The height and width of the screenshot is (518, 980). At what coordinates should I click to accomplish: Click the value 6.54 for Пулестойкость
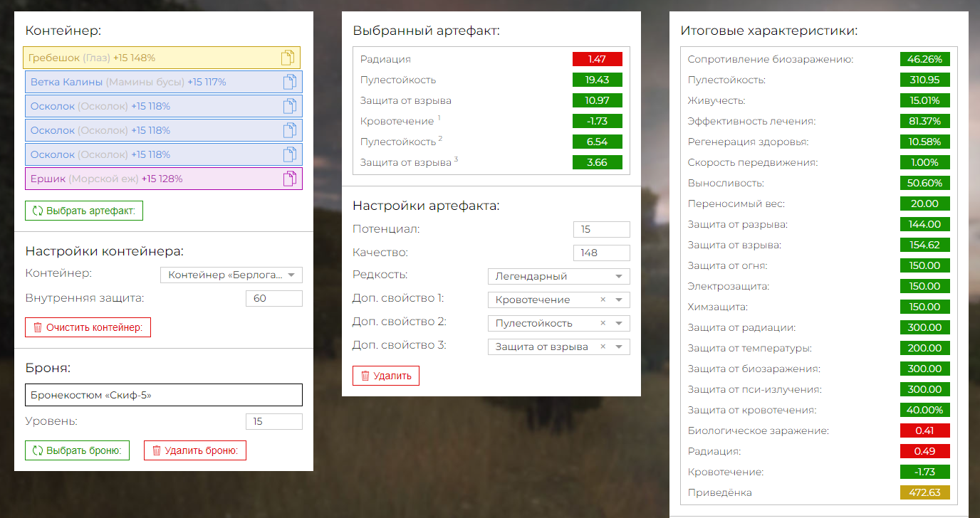pyautogui.click(x=598, y=142)
